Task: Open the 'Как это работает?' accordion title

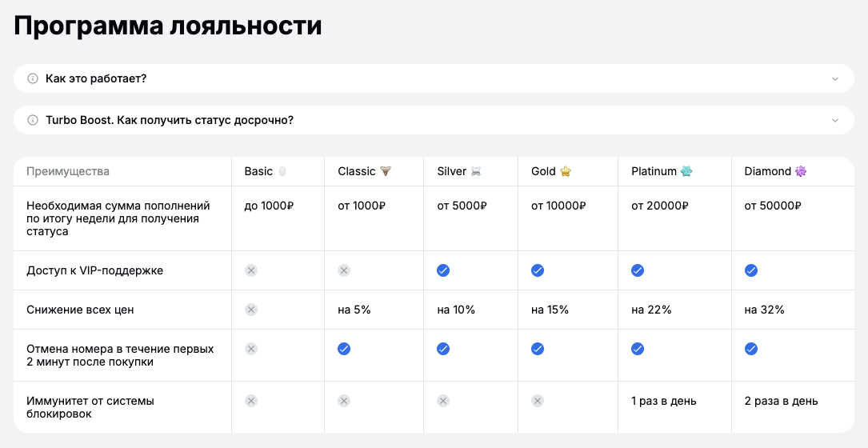Action: (x=96, y=78)
